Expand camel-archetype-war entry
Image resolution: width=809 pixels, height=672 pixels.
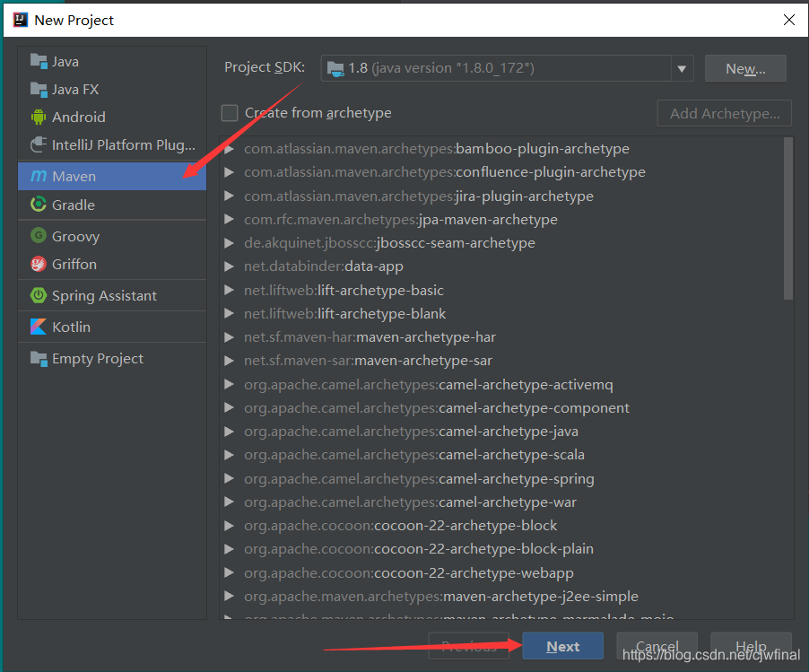[229, 502]
